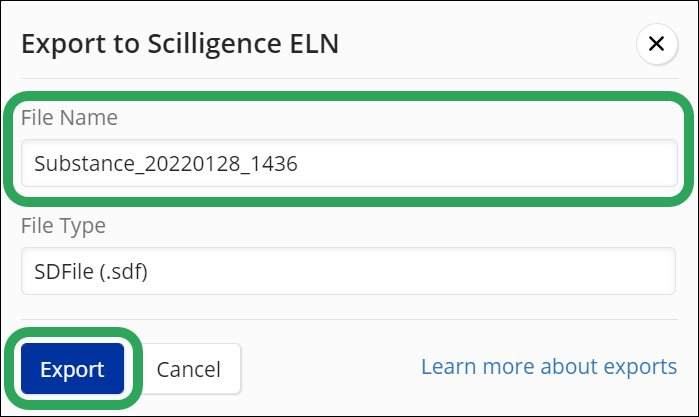The image size is (699, 417).
Task: Start the export to Scilligence ELN
Action: click(x=72, y=369)
